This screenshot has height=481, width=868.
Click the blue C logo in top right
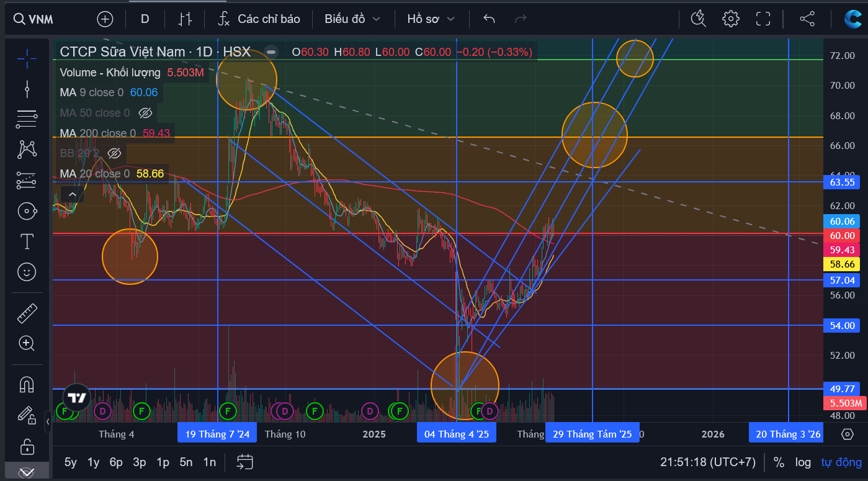(x=853, y=19)
